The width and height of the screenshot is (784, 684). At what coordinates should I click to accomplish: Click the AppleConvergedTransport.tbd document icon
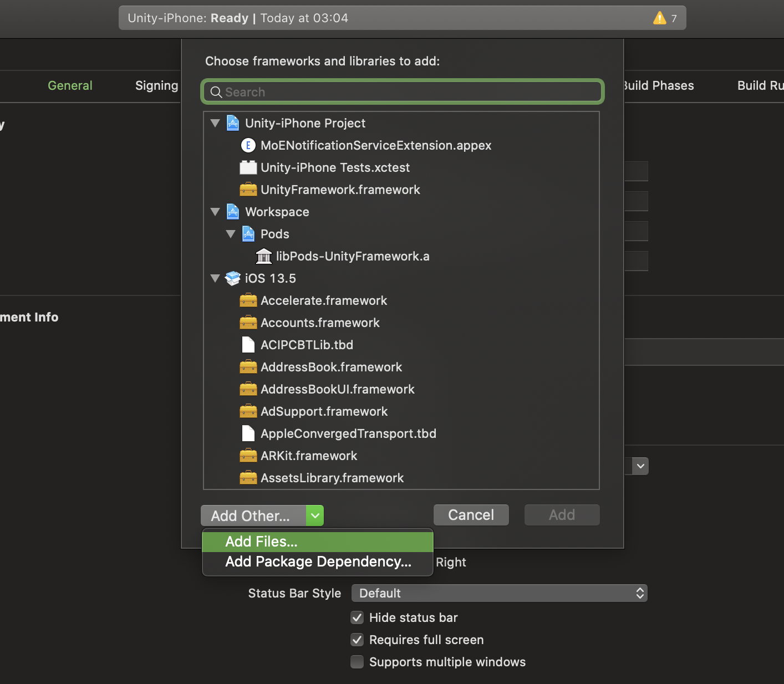point(248,433)
